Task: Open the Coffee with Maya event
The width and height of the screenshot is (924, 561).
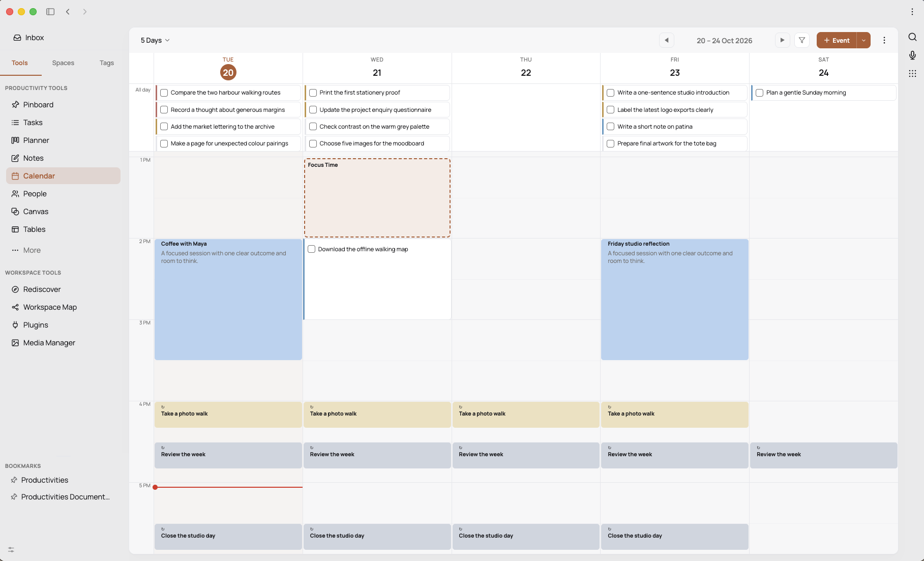Action: [228, 300]
